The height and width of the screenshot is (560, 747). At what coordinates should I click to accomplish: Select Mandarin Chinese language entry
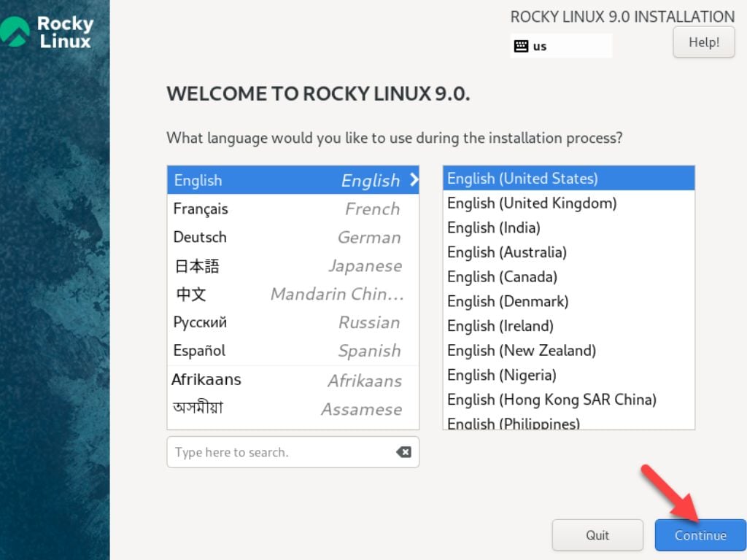click(293, 295)
